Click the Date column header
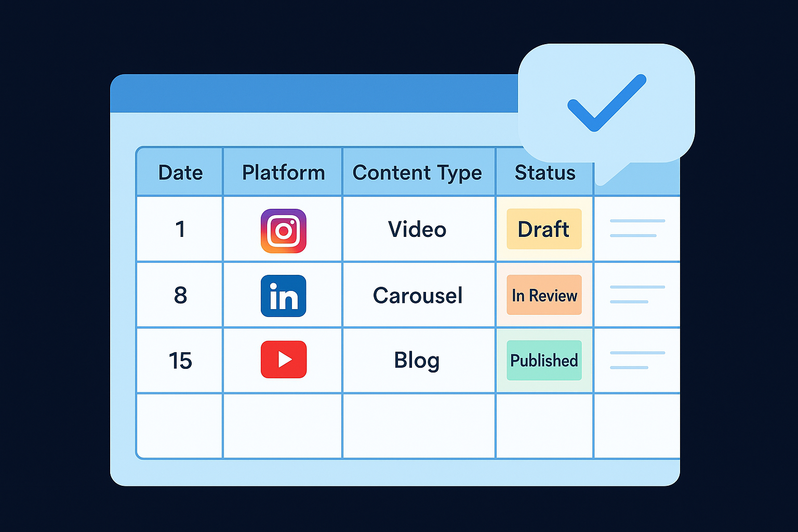This screenshot has height=532, width=798. tap(180, 172)
